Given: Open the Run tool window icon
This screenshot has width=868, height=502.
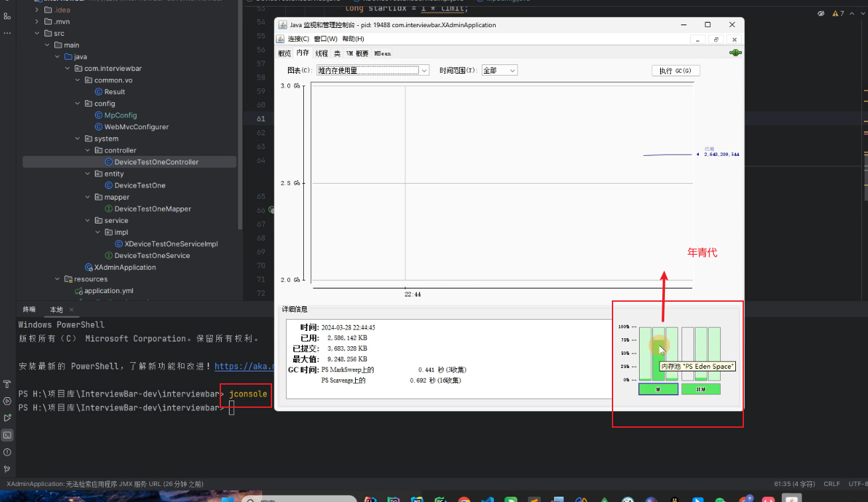Looking at the screenshot, I should click(x=7, y=418).
